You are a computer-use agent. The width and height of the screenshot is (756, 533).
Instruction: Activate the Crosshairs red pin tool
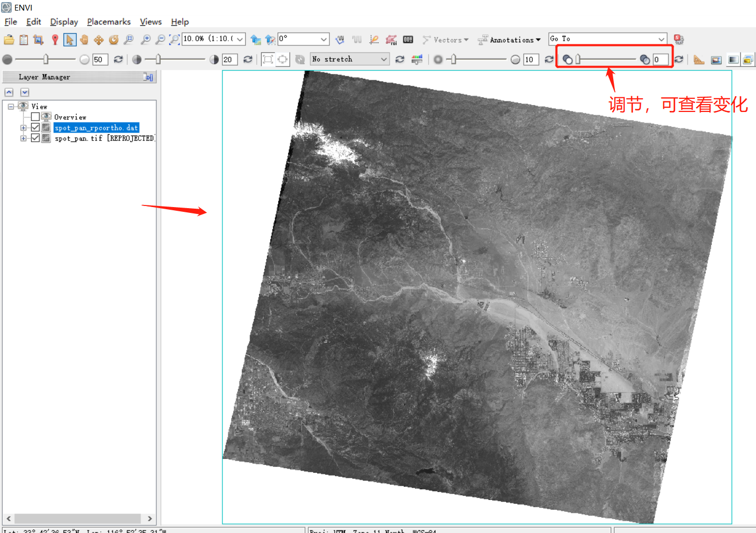[55, 40]
